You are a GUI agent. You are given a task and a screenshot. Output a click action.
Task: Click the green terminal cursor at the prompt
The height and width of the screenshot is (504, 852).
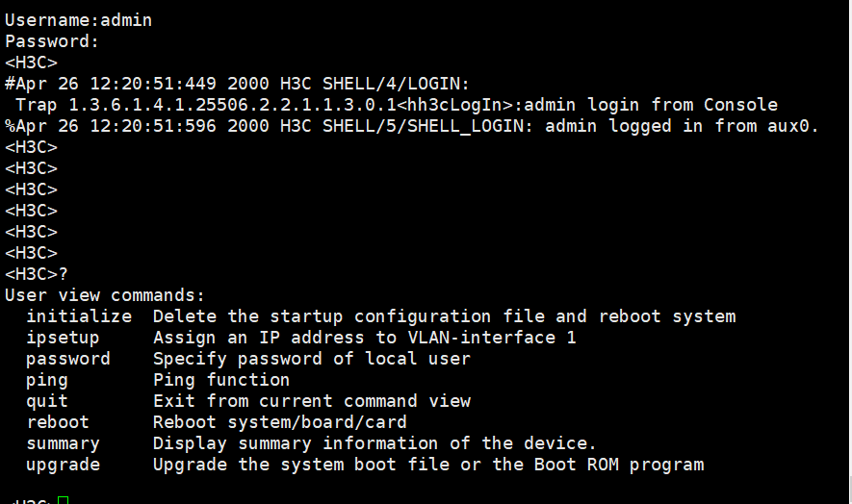[64, 499]
